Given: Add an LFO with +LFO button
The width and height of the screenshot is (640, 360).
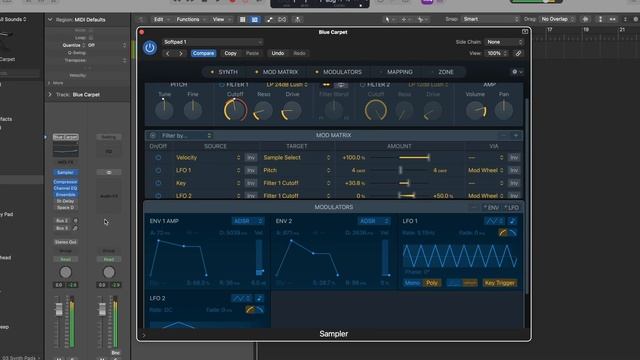Looking at the screenshot, I should 511,208.
